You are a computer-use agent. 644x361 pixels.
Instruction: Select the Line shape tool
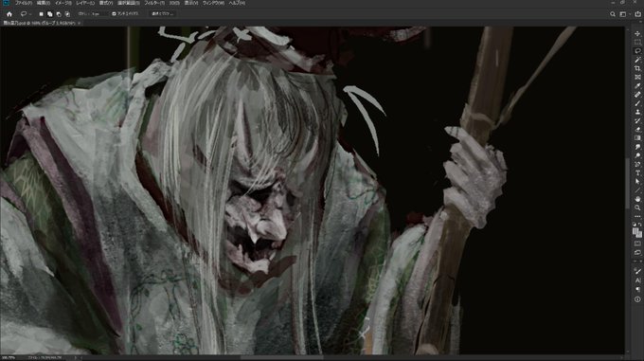pos(637,190)
